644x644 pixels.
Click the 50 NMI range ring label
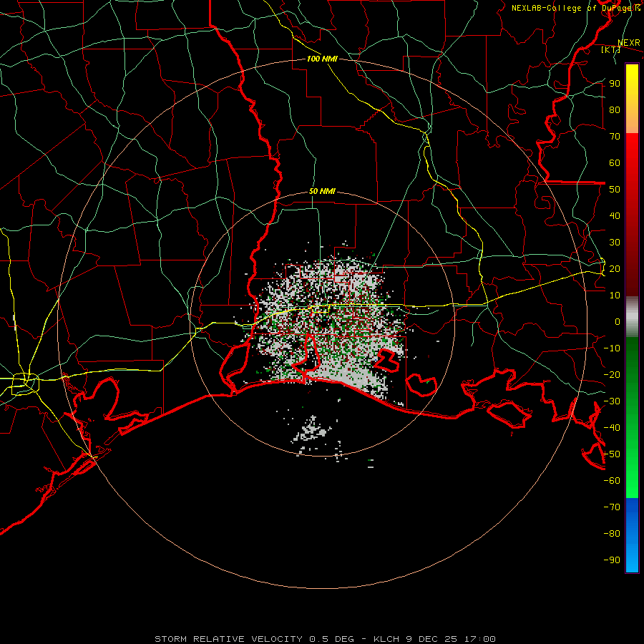(322, 191)
